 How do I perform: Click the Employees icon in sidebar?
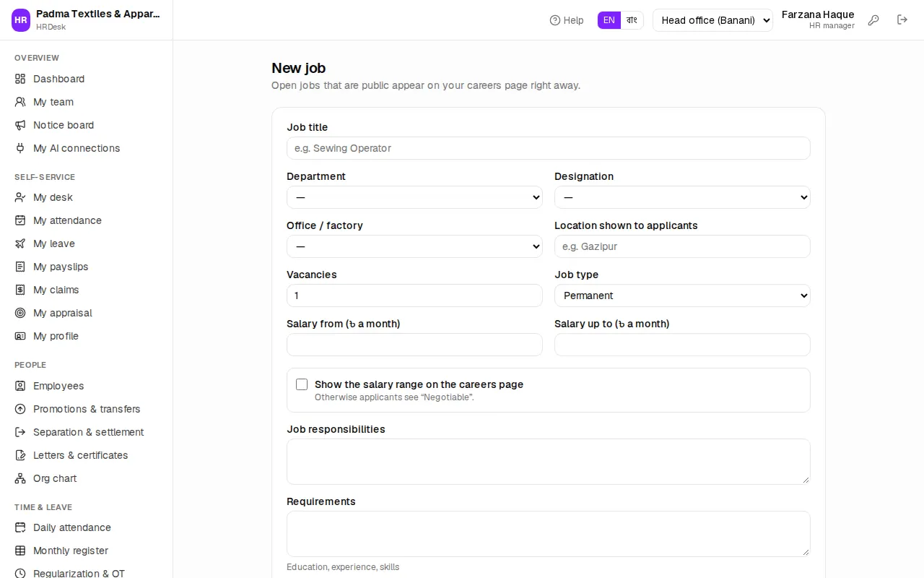tap(20, 386)
